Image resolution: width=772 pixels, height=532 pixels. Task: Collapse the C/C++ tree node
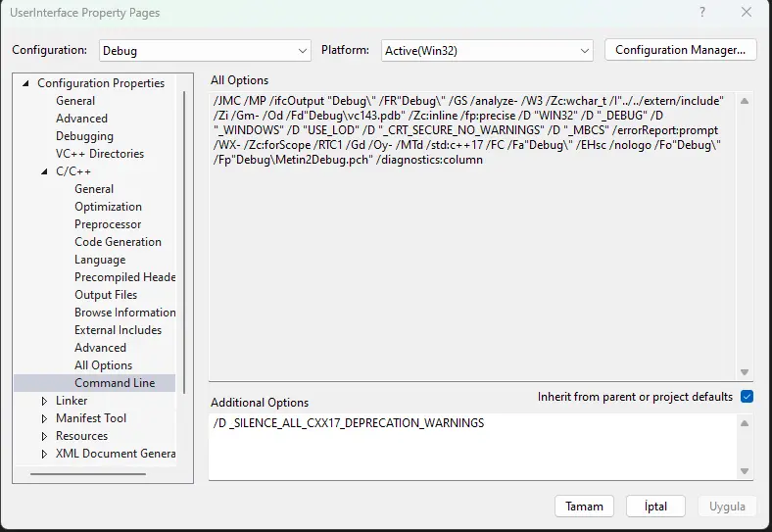click(x=44, y=171)
